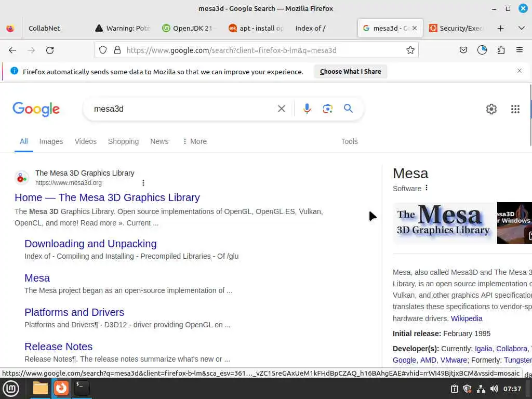Open the security shield tray icon
Image resolution: width=532 pixels, height=399 pixels.
pyautogui.click(x=467, y=389)
